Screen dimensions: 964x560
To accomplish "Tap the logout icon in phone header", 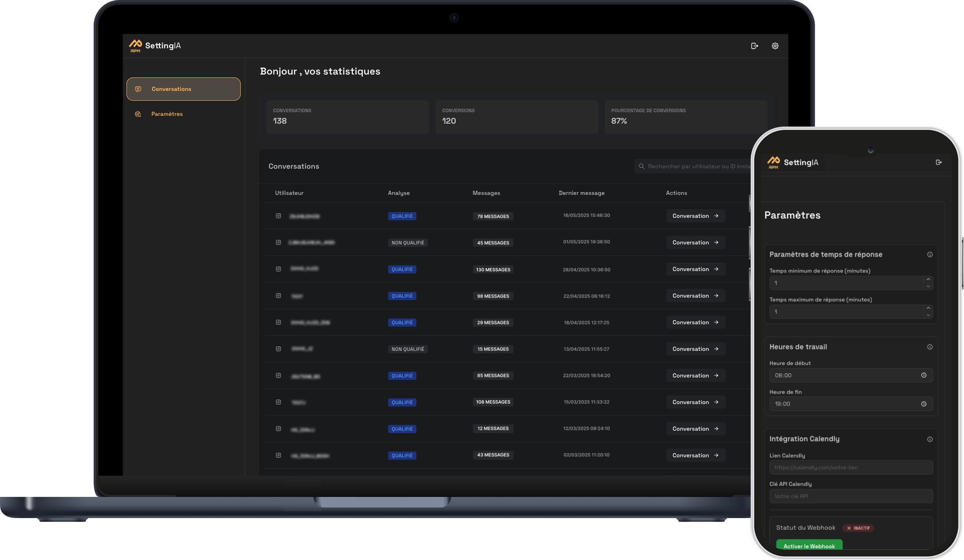I will tap(938, 162).
